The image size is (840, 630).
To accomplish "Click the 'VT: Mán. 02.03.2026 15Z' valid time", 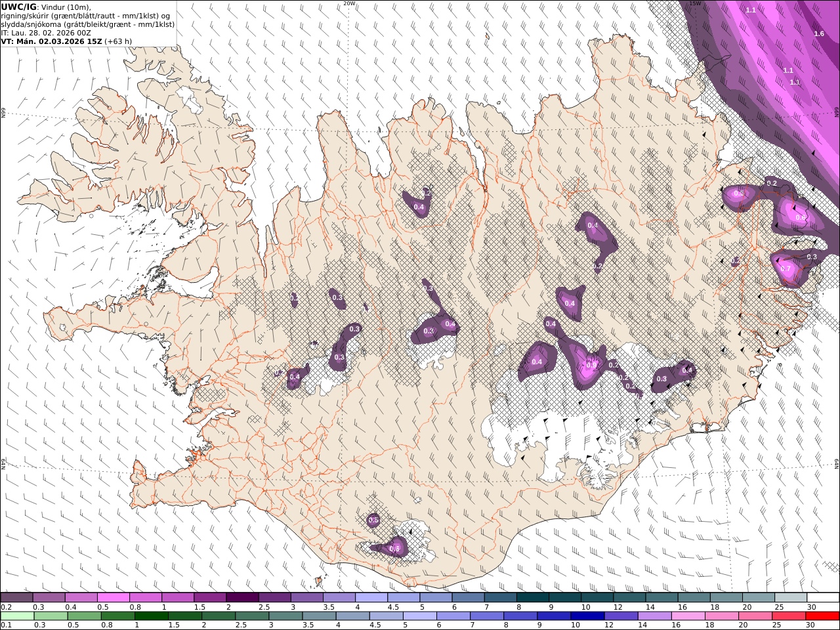I will (51, 41).
